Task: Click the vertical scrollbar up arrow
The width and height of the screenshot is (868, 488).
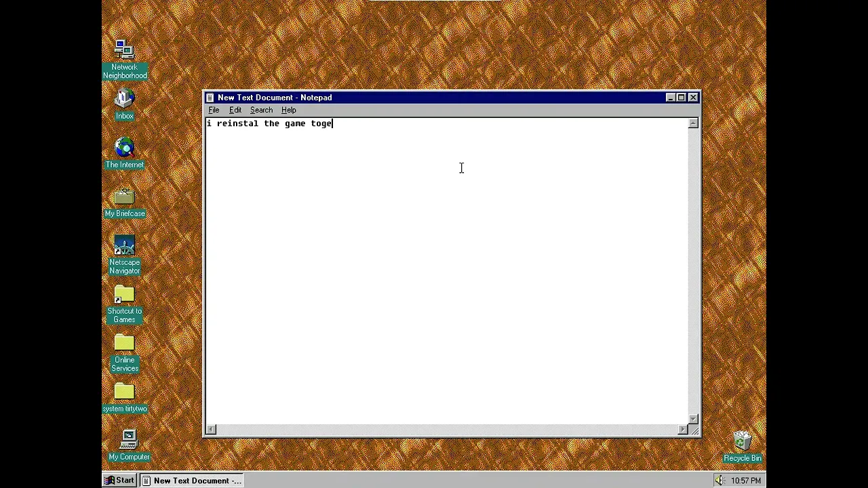Action: tap(693, 123)
